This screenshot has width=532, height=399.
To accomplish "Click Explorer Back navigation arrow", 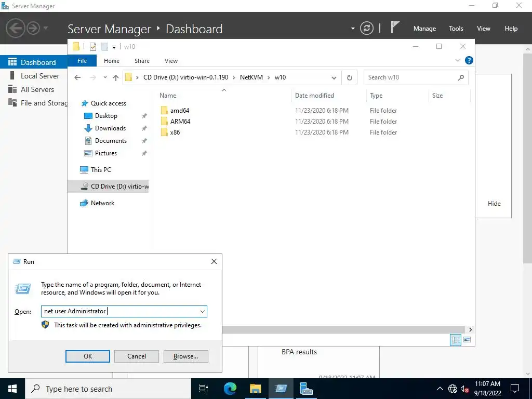I will (x=77, y=77).
